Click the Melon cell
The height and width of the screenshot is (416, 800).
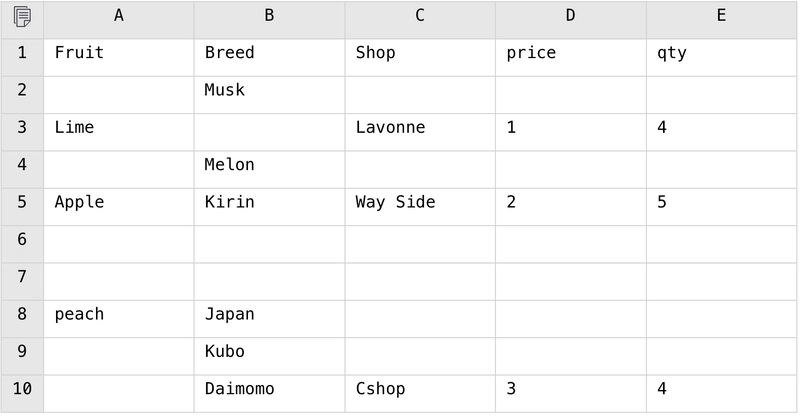tap(269, 169)
